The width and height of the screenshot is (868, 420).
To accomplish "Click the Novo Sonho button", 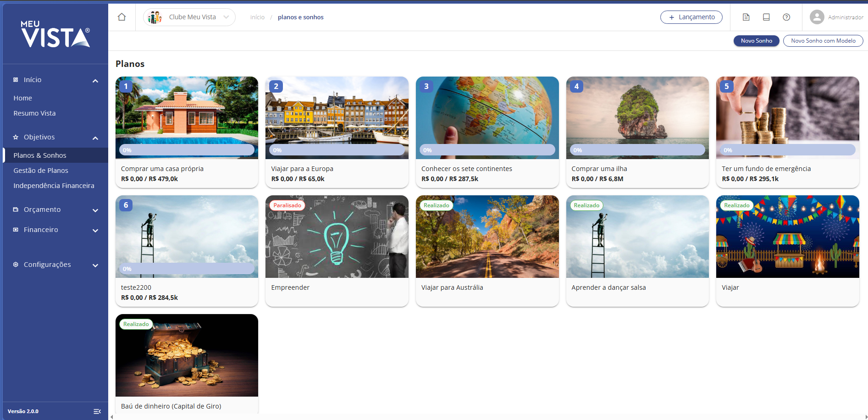I will coord(756,41).
